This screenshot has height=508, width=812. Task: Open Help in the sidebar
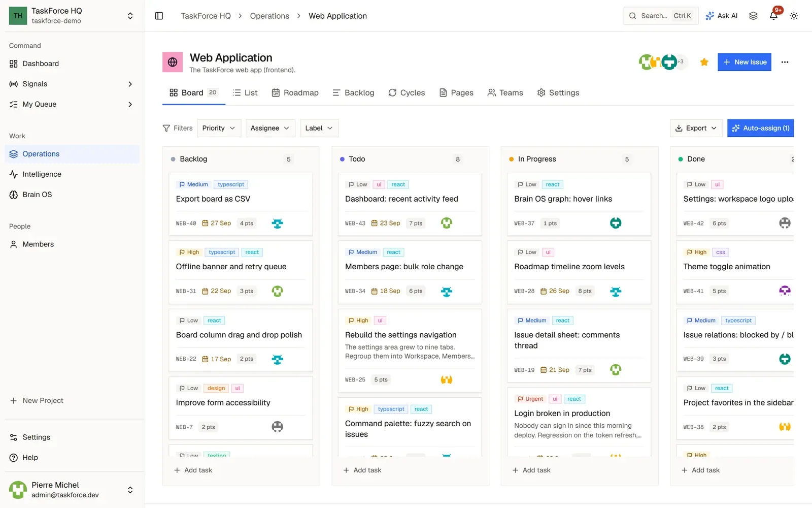[x=72, y=458]
